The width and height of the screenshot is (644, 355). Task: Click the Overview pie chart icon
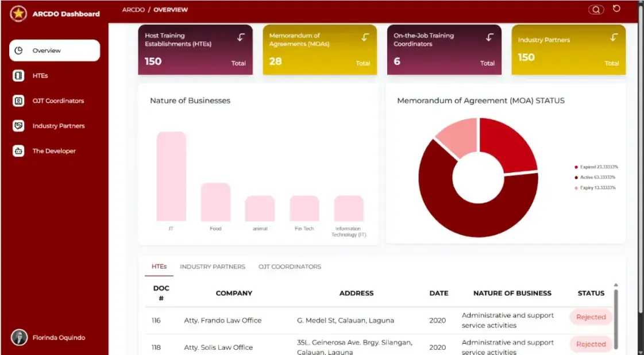point(18,51)
